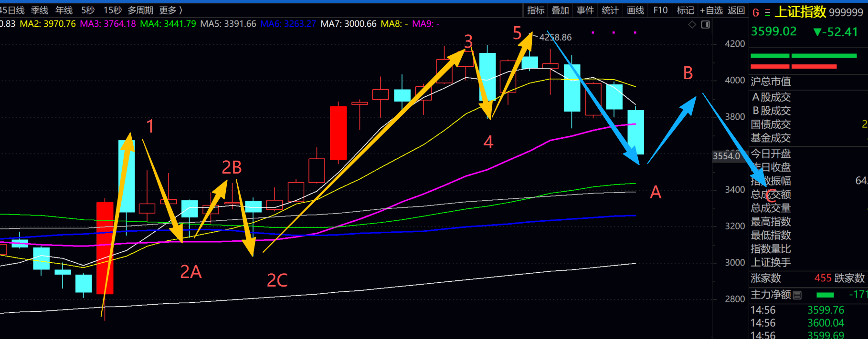Click the green 主力净额 bar indicator

[825, 295]
